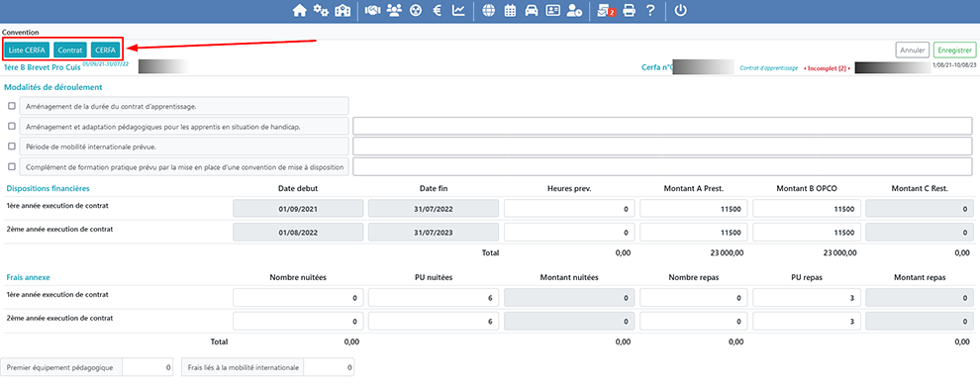The height and width of the screenshot is (392, 980).
Task: Click 1ère année Heures prev. field
Action: [x=569, y=209]
